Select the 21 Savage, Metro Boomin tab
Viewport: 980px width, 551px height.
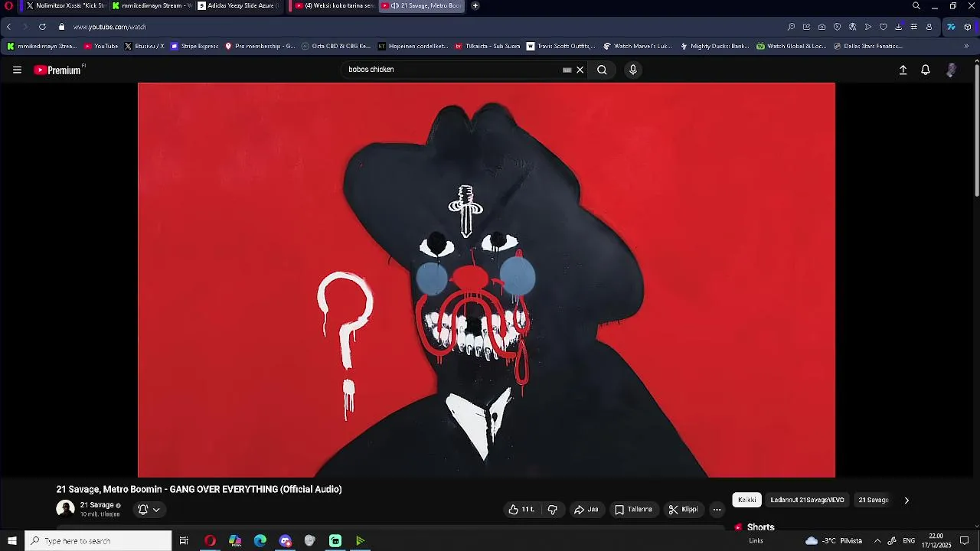point(422,5)
